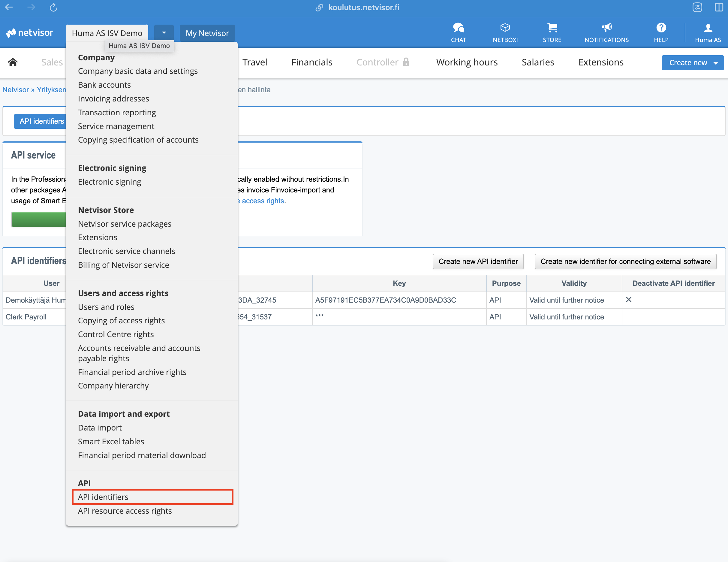Viewport: 728px width, 562px height.
Task: Select Service management entry
Action: coord(116,126)
